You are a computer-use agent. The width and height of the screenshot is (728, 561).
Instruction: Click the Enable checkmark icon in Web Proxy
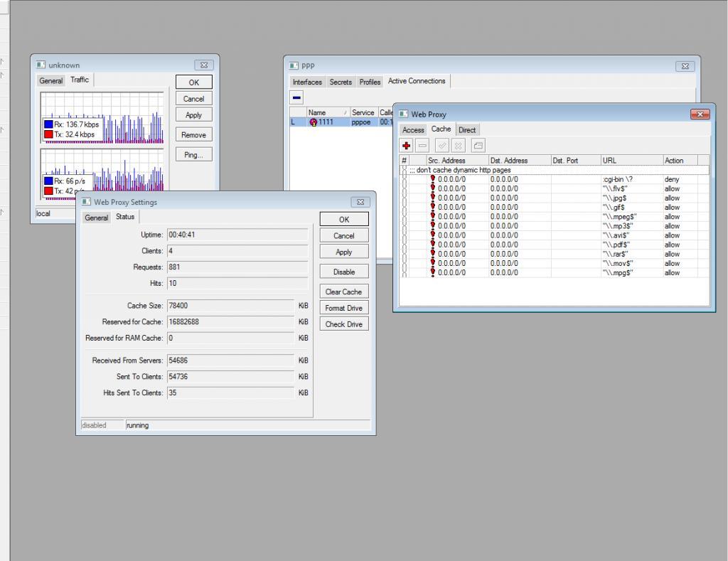click(x=441, y=145)
